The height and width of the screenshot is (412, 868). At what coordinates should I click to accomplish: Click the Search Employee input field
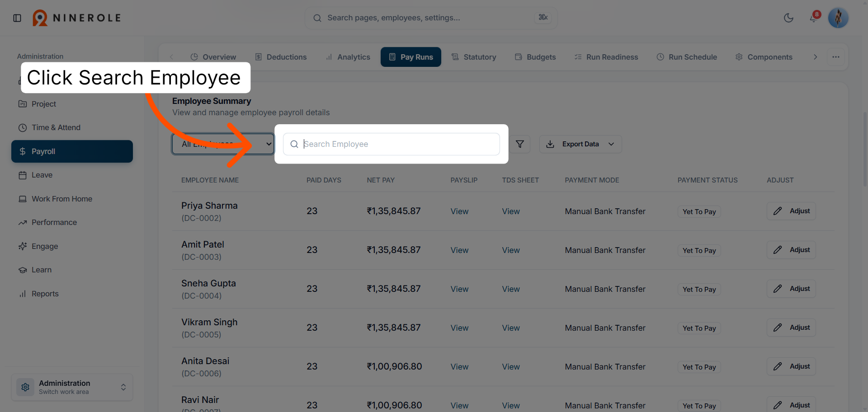tap(392, 144)
